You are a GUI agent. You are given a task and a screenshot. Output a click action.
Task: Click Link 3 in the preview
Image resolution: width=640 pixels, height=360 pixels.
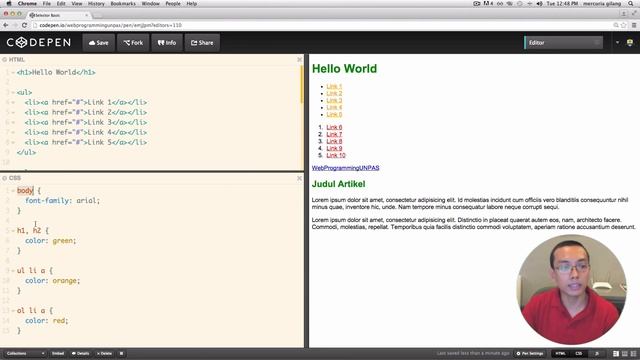pos(334,100)
